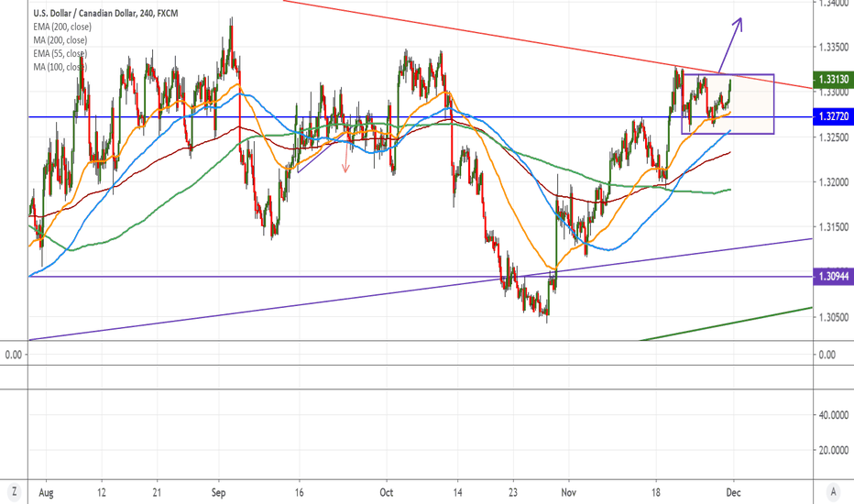This screenshot has width=854, height=504.
Task: Toggle the A auto-scale button bottom-right
Action: pyautogui.click(x=833, y=491)
